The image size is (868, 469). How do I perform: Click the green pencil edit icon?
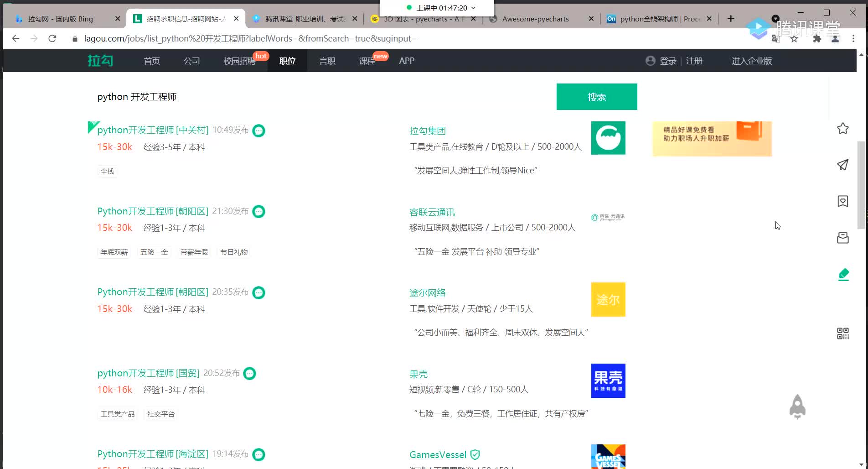(843, 275)
